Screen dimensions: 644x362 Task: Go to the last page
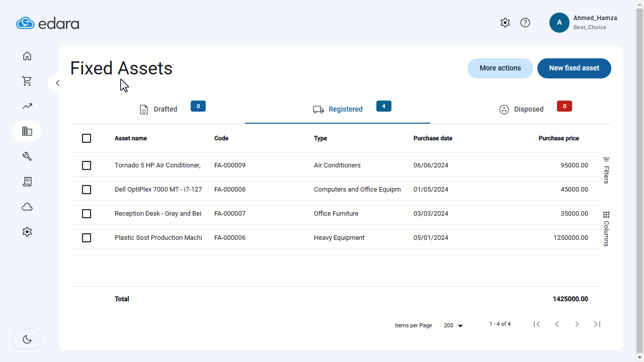(x=597, y=324)
